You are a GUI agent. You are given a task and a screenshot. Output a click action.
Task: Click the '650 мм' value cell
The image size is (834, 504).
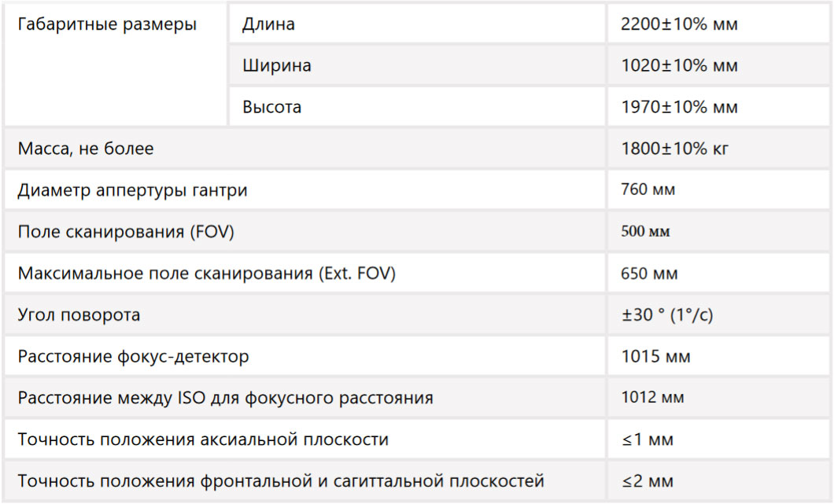click(718, 273)
